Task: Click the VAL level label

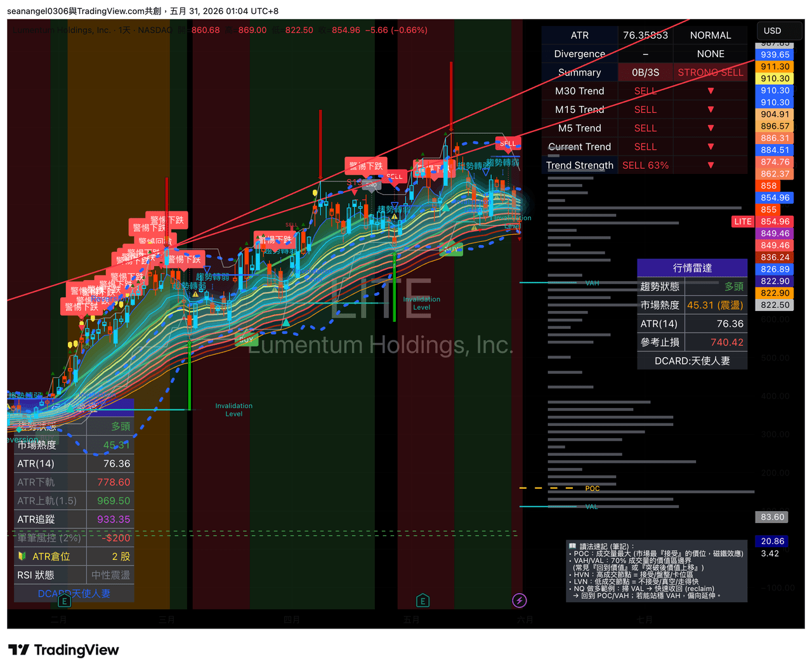Action: pos(592,507)
